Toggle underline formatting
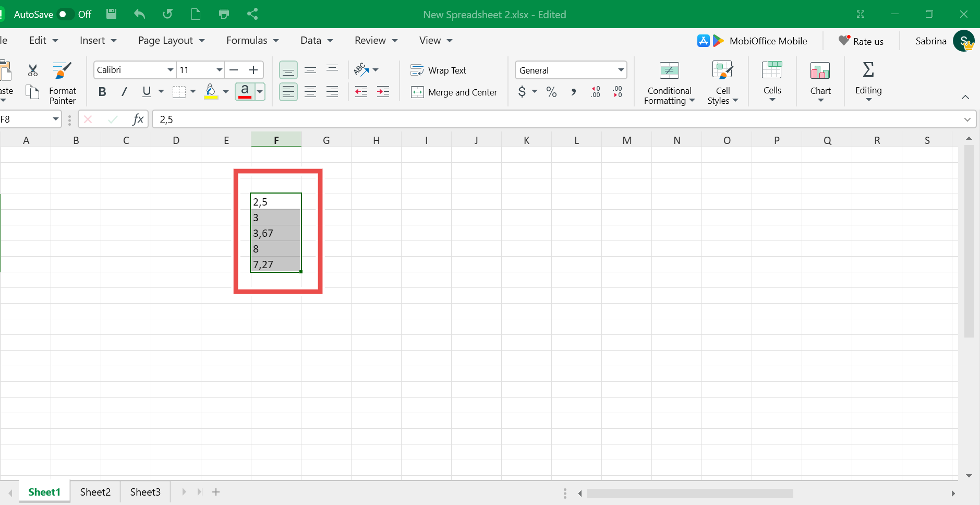980x505 pixels. 147,92
